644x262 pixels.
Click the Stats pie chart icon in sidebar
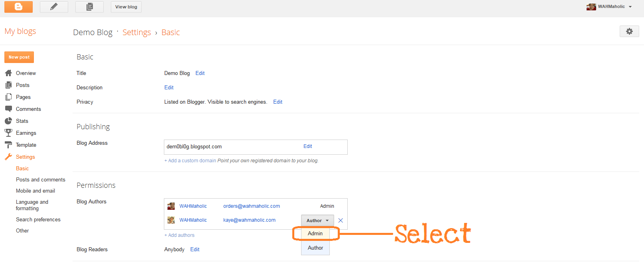[8, 121]
